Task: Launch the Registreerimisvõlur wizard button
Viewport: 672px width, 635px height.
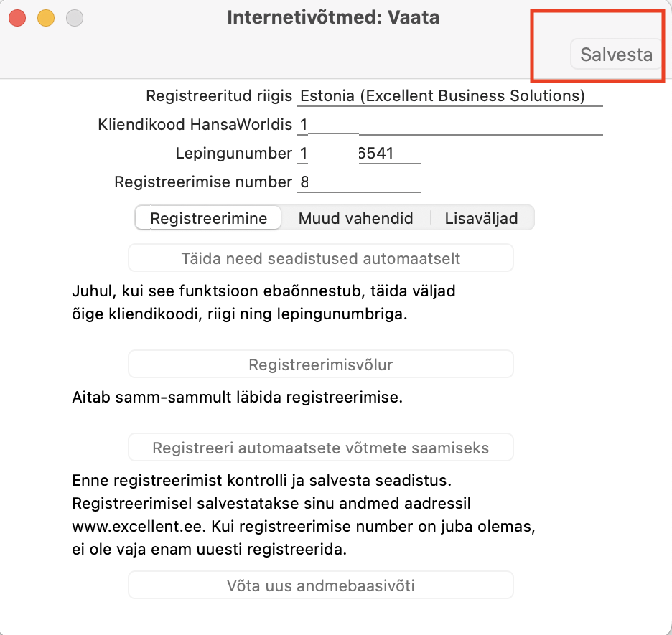Action: tap(321, 364)
